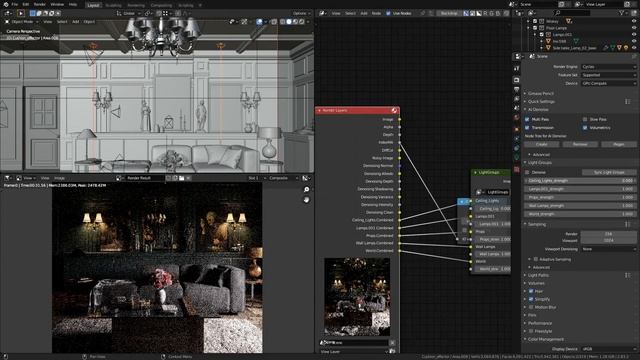
Task: Click the Render Layers node render icon
Action: [394, 111]
